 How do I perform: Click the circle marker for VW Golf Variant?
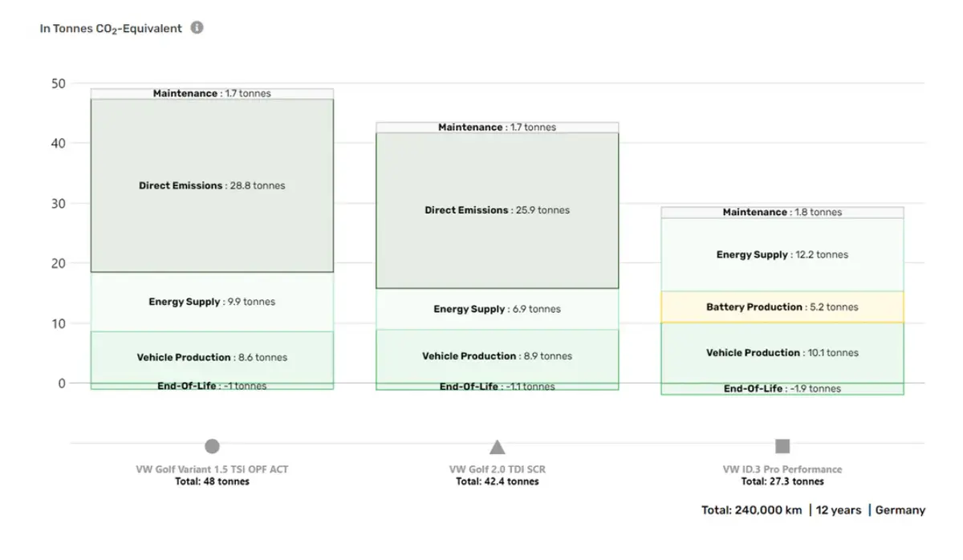212,446
